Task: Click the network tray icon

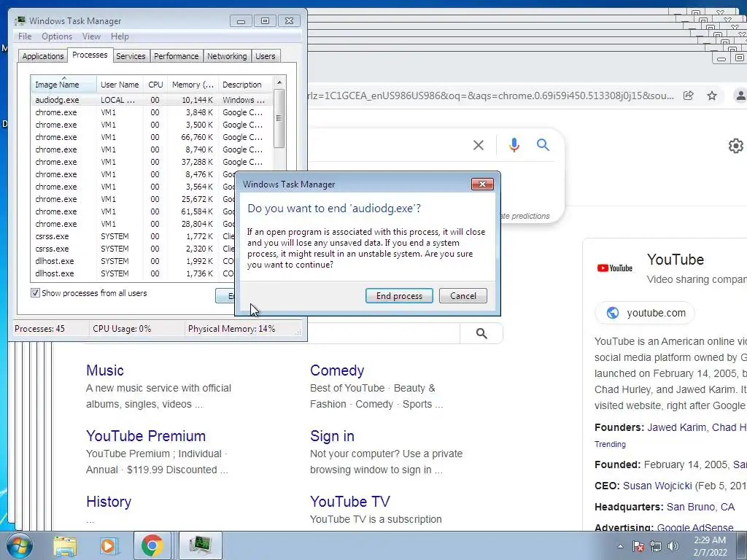Action: coord(656,546)
